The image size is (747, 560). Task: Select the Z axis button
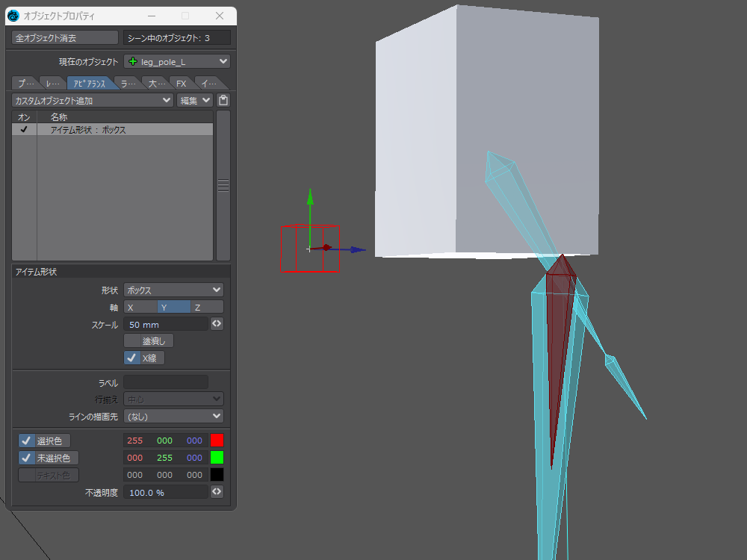[x=206, y=307]
